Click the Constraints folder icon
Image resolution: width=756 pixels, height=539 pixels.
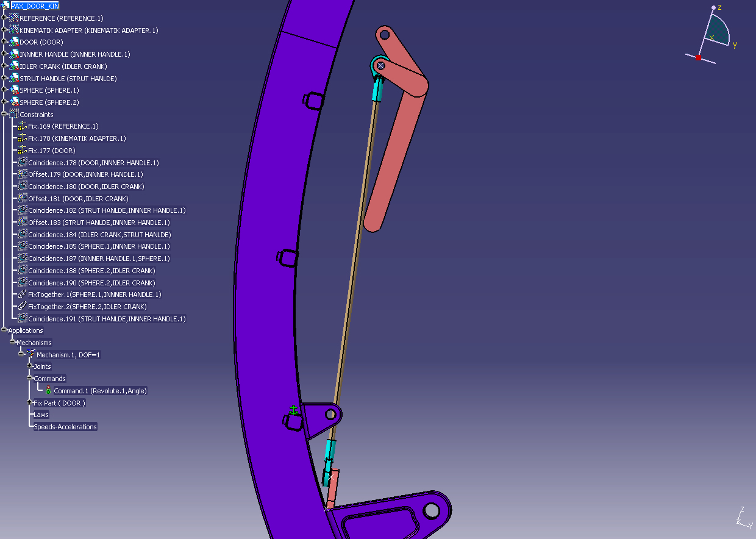(13, 114)
